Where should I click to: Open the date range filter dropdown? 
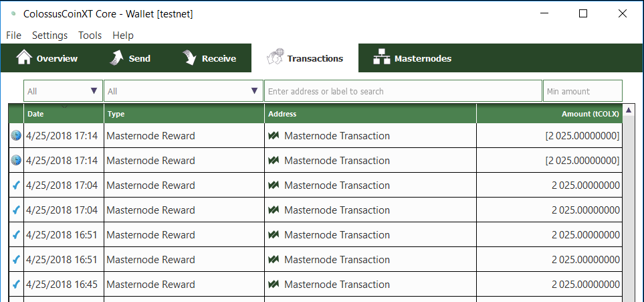(64, 91)
